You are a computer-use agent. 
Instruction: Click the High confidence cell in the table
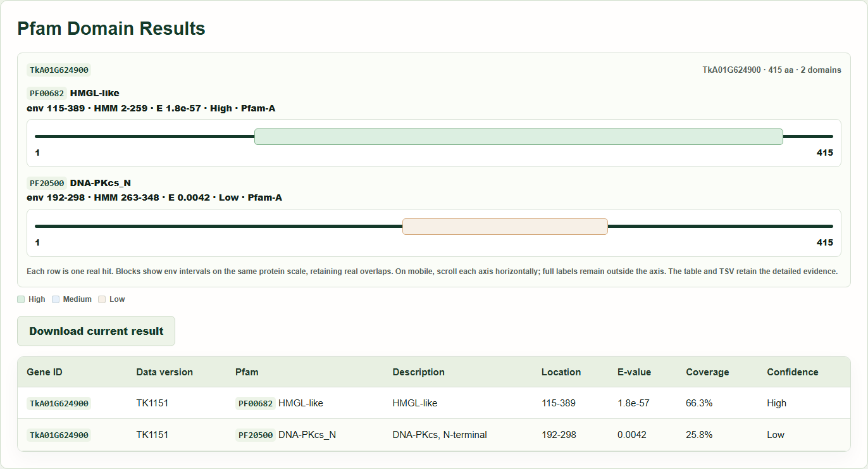coord(776,403)
